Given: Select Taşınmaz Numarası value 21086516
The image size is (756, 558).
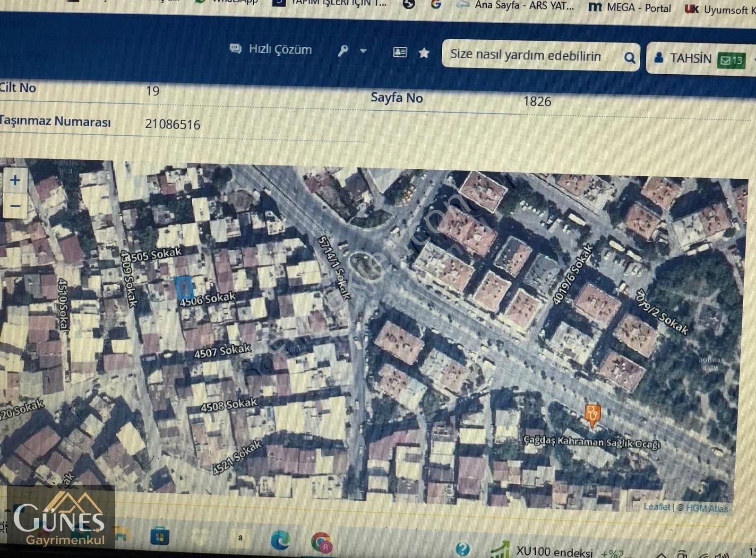Looking at the screenshot, I should (172, 124).
